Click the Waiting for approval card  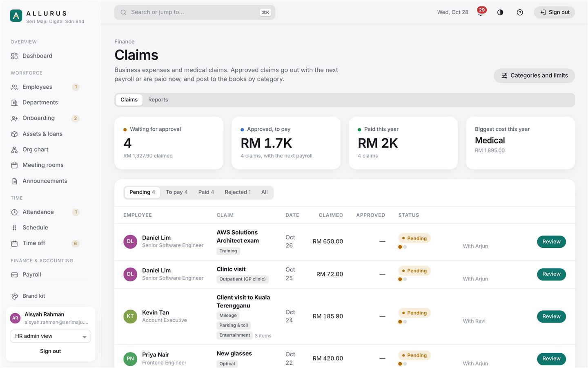pos(169,143)
